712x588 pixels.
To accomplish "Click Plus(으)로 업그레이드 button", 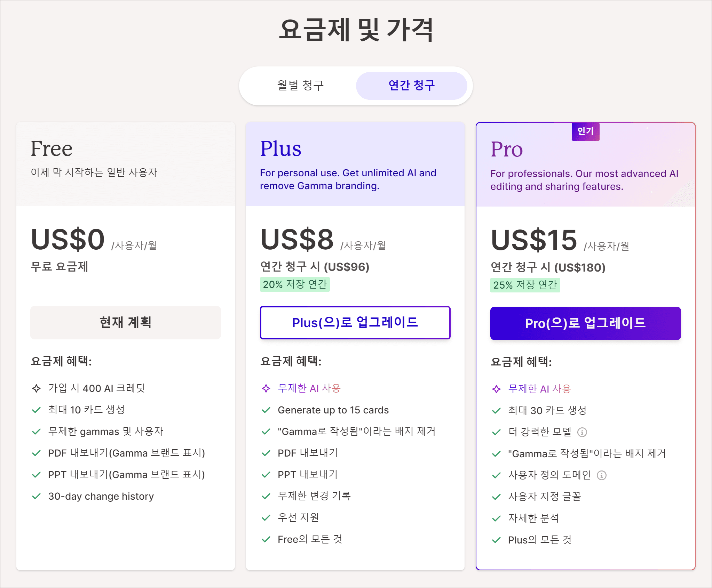I will tap(355, 323).
